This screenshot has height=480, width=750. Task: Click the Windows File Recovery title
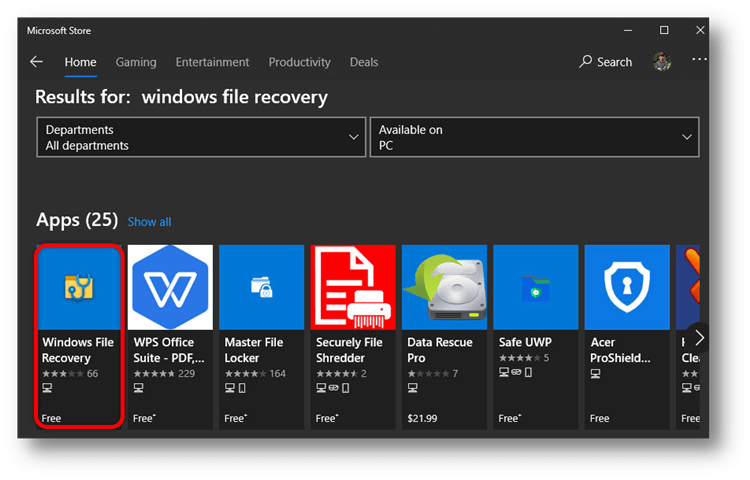click(x=78, y=350)
